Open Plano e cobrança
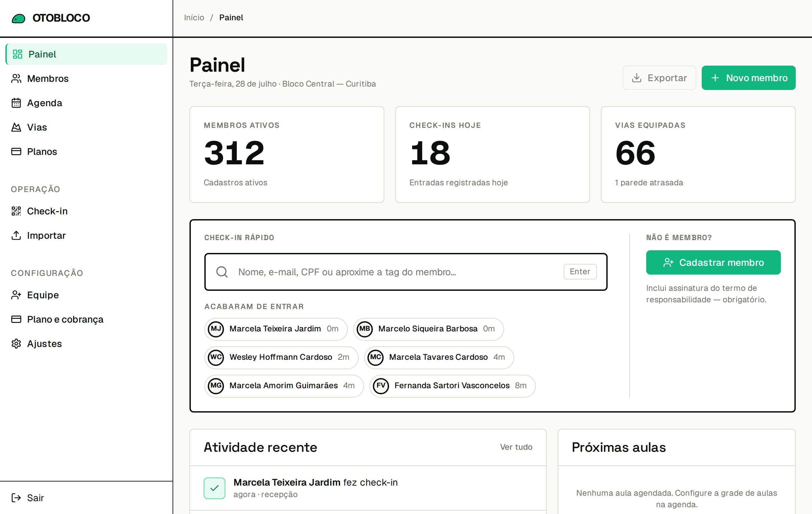This screenshot has height=514, width=812. coord(86,319)
